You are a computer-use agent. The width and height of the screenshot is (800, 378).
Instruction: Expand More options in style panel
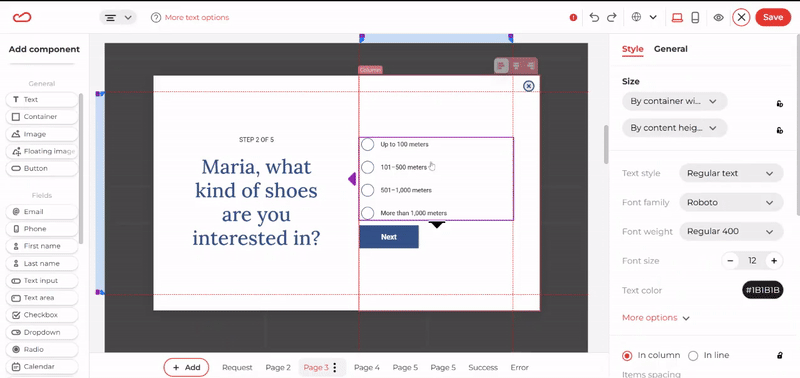coord(656,318)
